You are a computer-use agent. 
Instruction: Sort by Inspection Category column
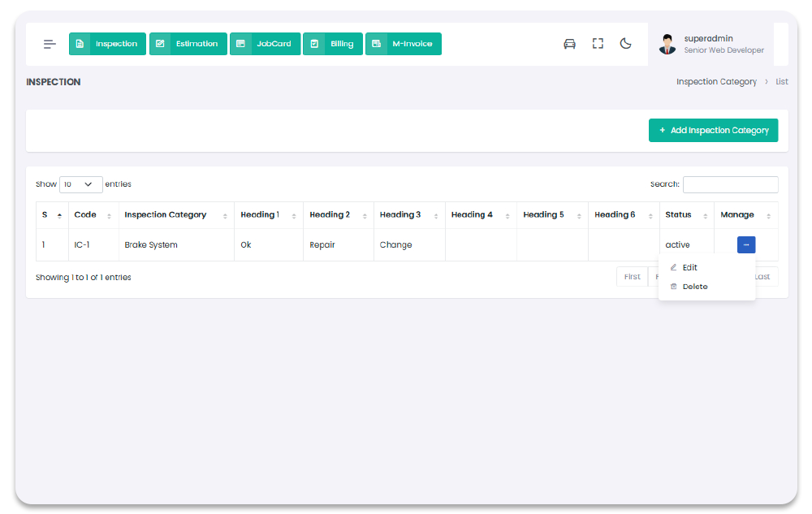(175, 215)
